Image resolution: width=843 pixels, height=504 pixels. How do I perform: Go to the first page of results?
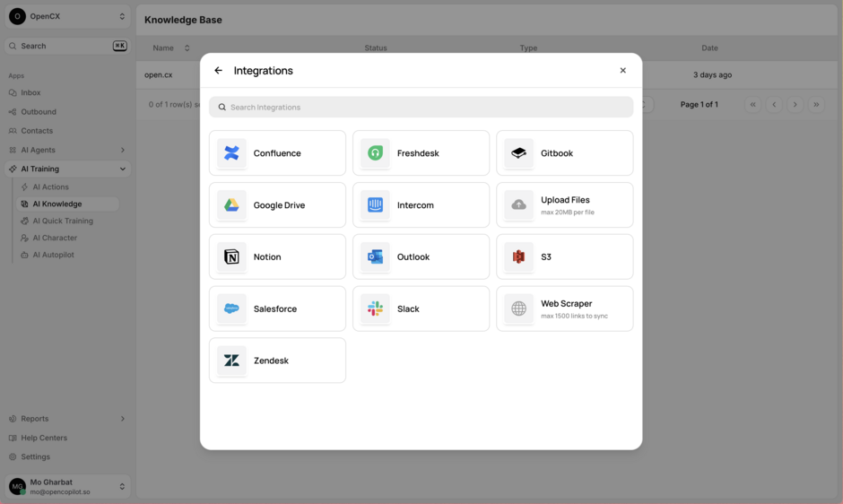[753, 104]
